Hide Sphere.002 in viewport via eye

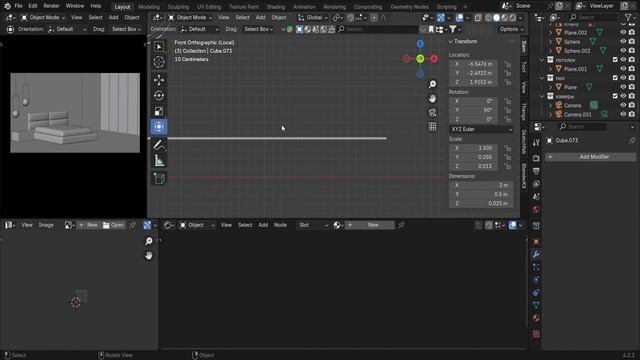tap(623, 51)
